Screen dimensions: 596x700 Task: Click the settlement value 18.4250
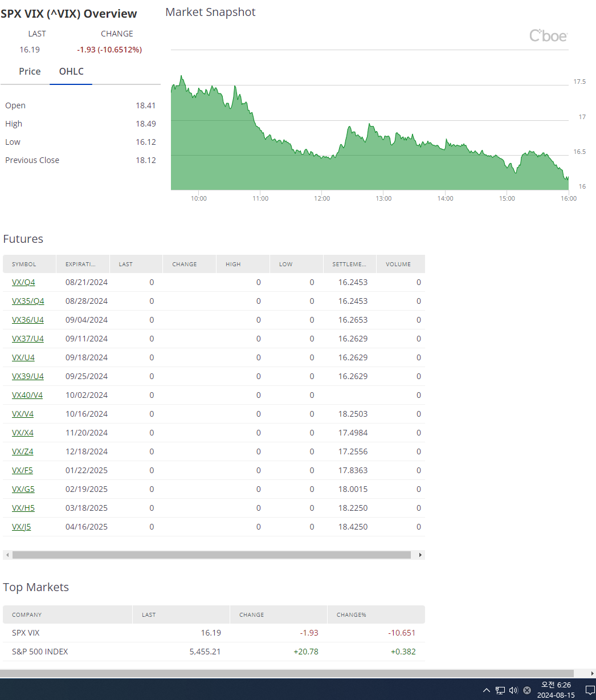(x=353, y=527)
